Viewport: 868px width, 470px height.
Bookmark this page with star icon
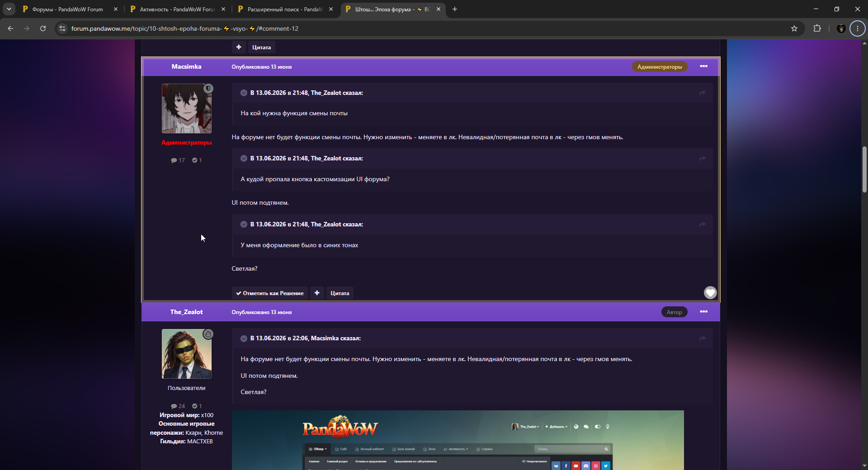click(794, 28)
